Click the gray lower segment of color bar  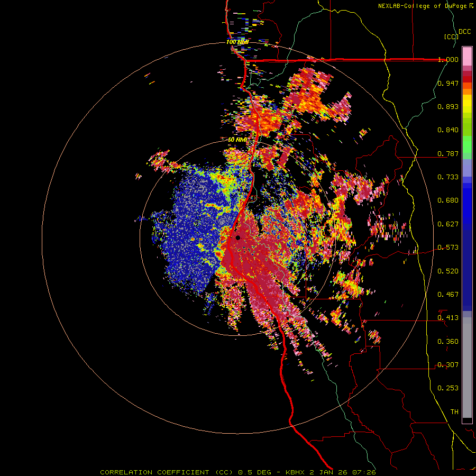click(x=467, y=368)
